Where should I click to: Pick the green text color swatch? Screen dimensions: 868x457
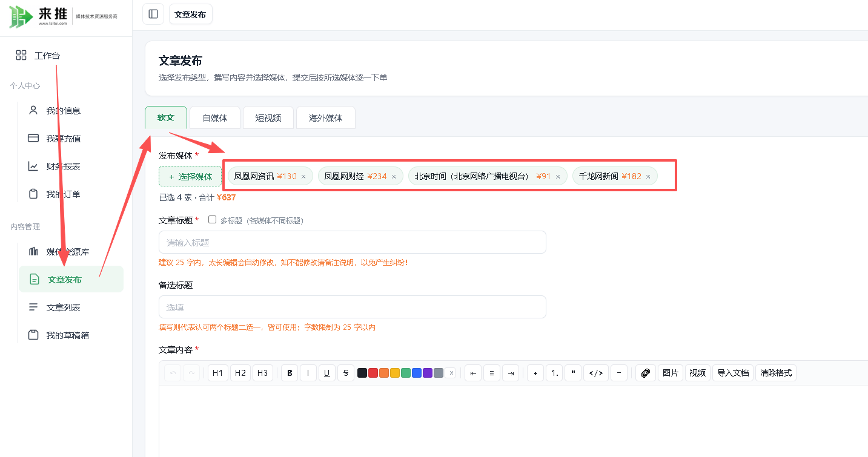pos(406,373)
